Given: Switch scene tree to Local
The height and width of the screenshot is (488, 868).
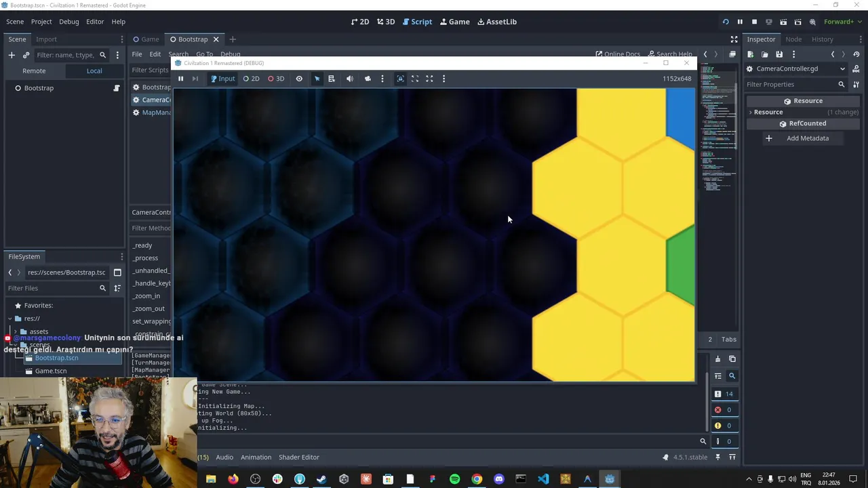Looking at the screenshot, I should pos(94,70).
